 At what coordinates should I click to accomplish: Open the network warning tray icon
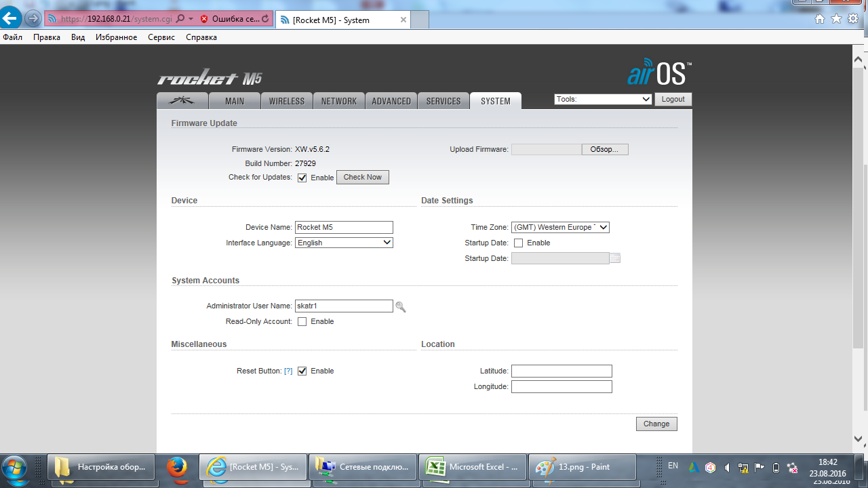point(743,468)
